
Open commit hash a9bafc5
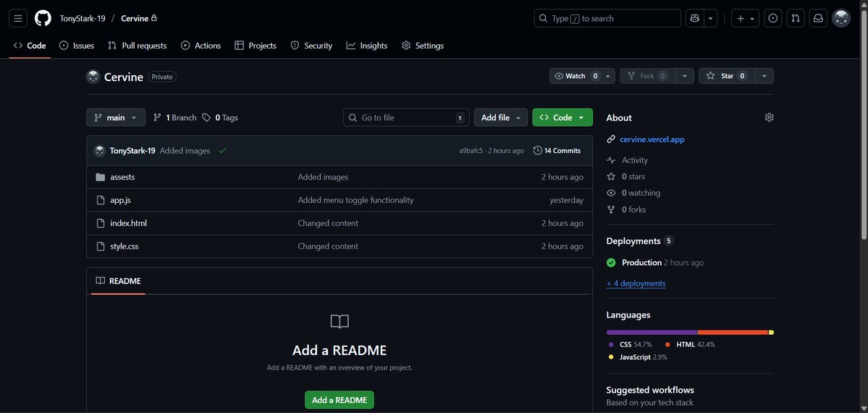[x=471, y=151]
